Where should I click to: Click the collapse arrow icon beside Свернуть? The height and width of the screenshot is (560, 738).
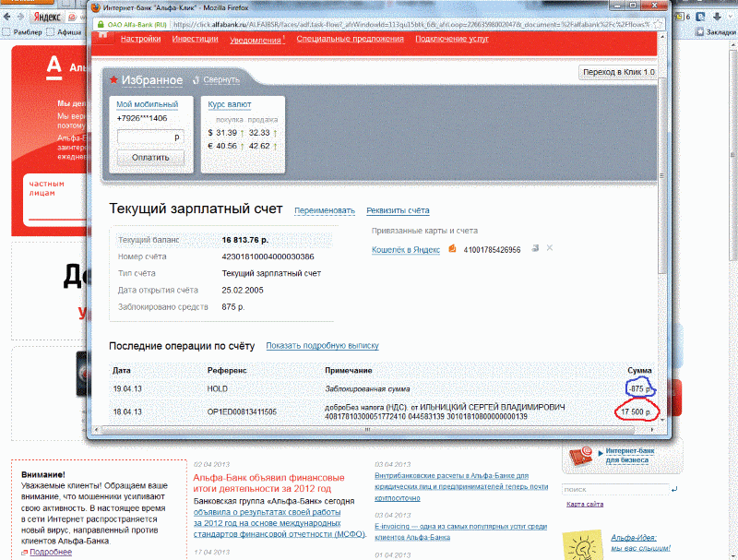tap(196, 80)
